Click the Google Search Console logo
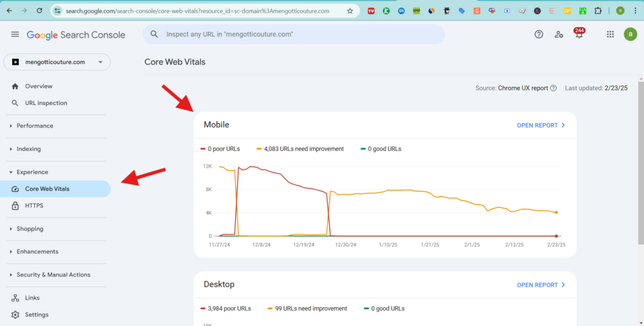644x326 pixels. (76, 35)
